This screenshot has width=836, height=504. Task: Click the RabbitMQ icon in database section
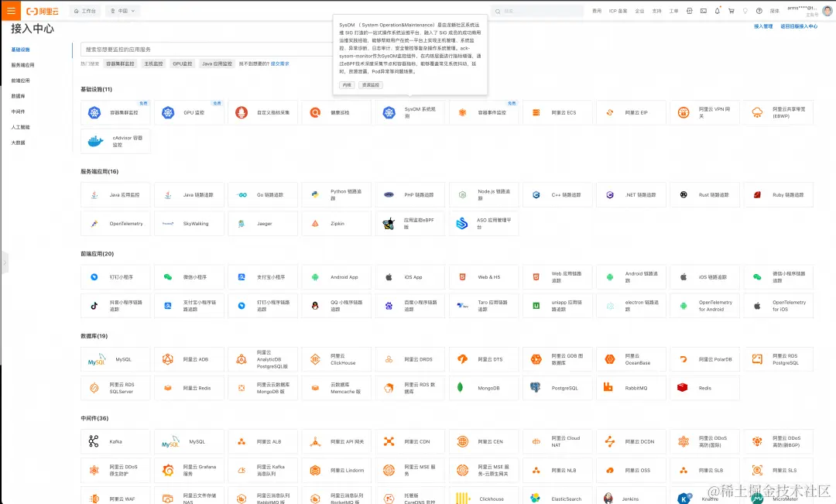[608, 387]
